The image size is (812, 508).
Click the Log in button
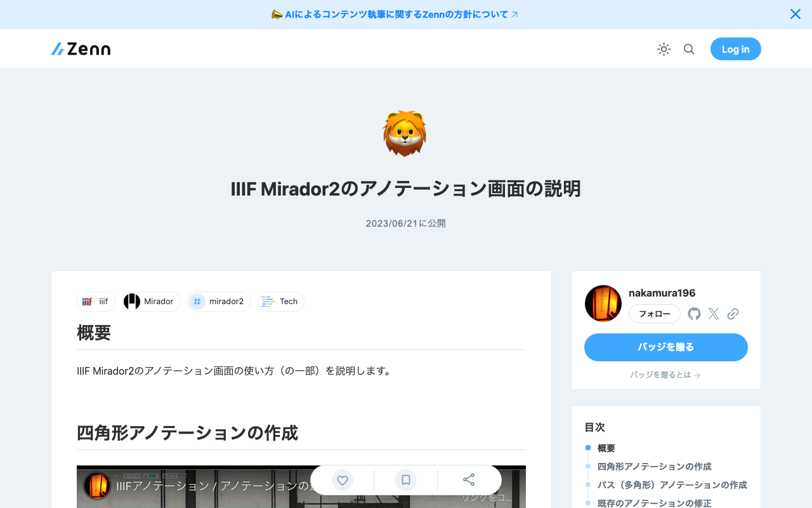735,49
